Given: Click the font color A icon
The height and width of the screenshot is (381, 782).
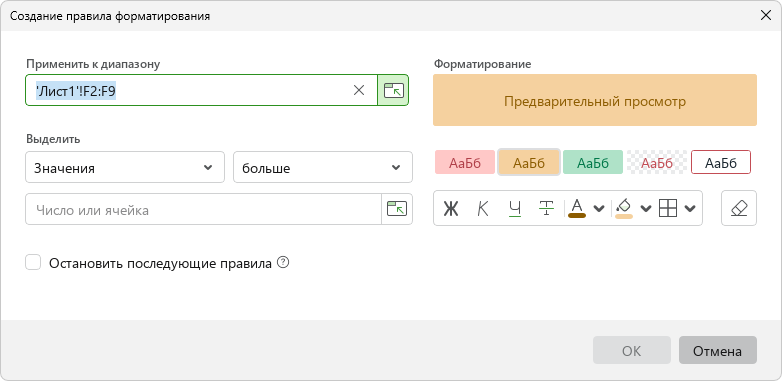Looking at the screenshot, I should pyautogui.click(x=577, y=208).
